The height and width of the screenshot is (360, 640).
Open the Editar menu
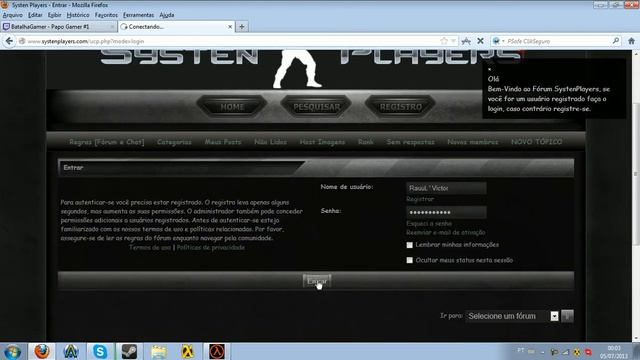(35, 15)
